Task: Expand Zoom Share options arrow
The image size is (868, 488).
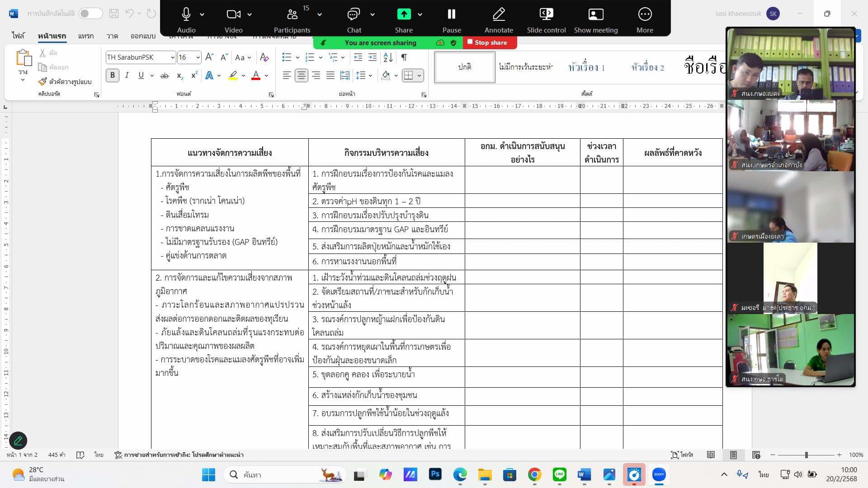Action: (420, 14)
